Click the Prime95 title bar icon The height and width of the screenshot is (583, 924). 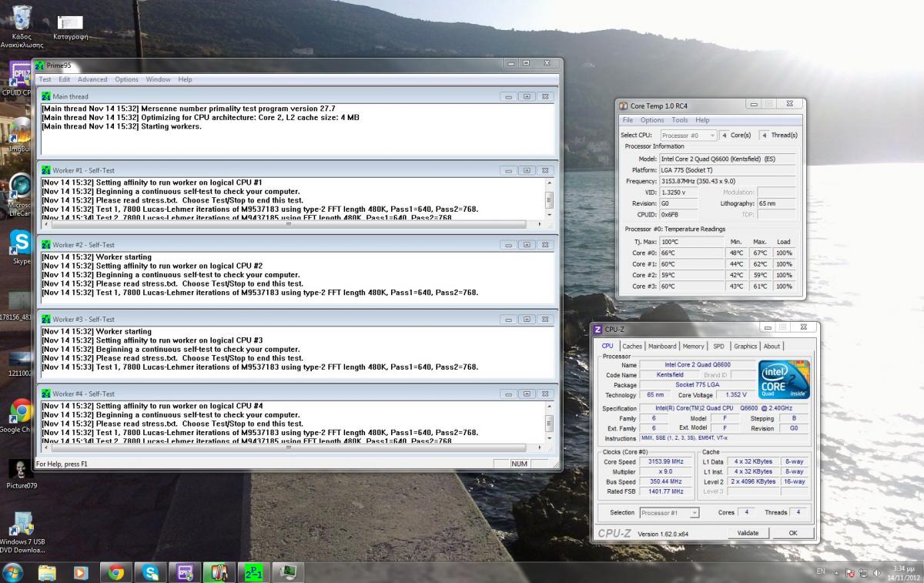(x=39, y=65)
